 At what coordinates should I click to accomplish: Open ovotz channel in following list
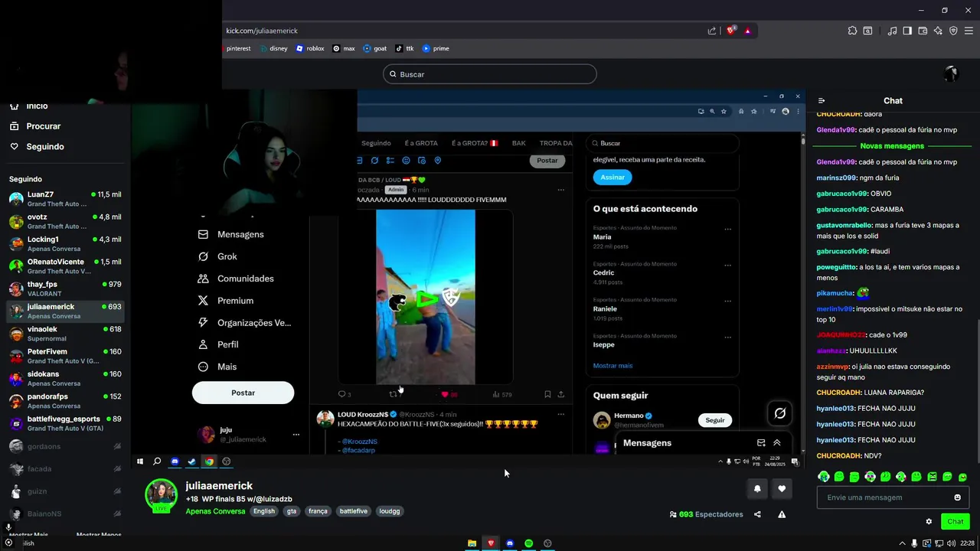(65, 221)
